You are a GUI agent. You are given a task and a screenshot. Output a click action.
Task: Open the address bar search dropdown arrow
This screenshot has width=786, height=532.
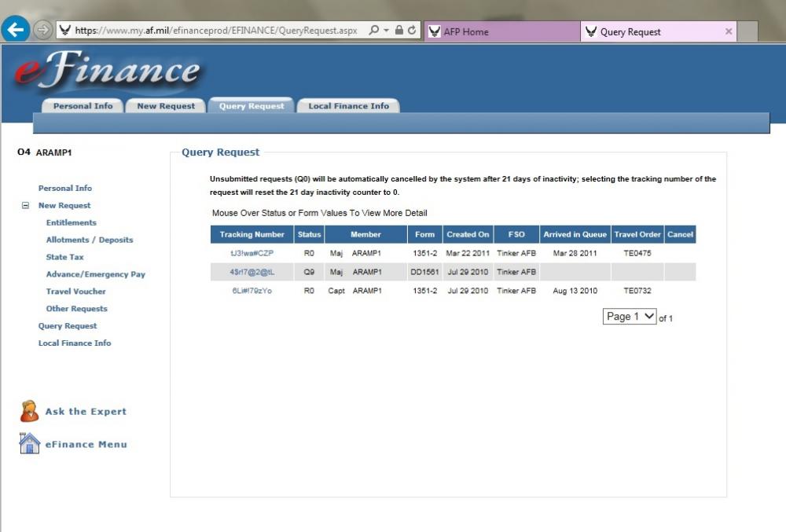coord(386,31)
